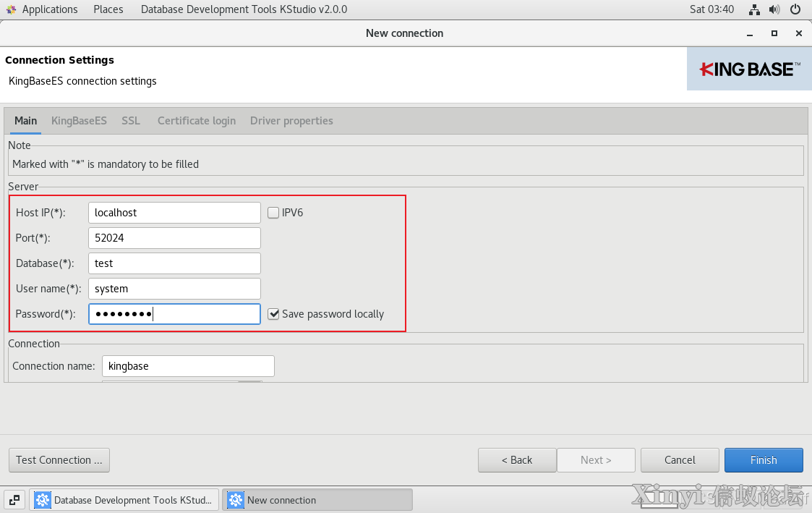Switch to Database Development Tools KStudio taskbar window
This screenshot has width=812, height=513.
124,500
